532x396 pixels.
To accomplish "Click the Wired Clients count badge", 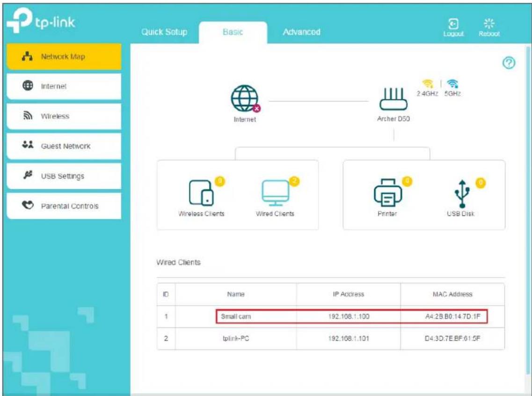I will pos(294,182).
